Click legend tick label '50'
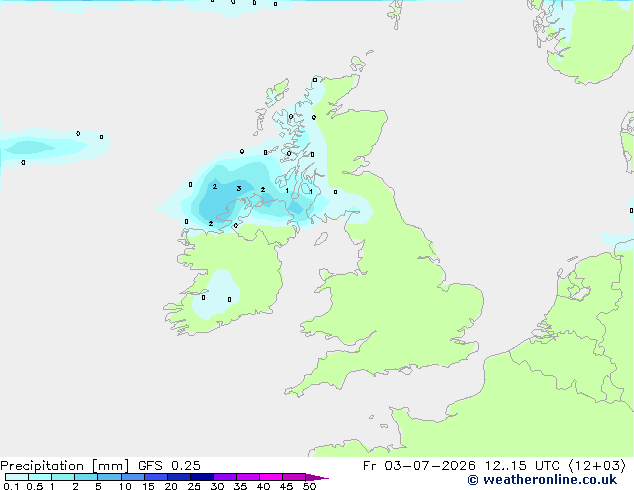Viewport: 634px width, 490px height. (309, 486)
